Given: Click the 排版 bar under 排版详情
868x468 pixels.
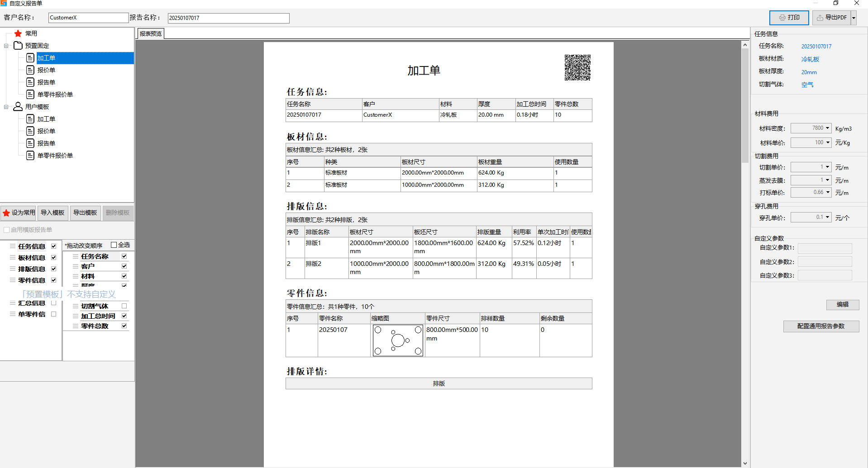Looking at the screenshot, I should click(x=439, y=383).
